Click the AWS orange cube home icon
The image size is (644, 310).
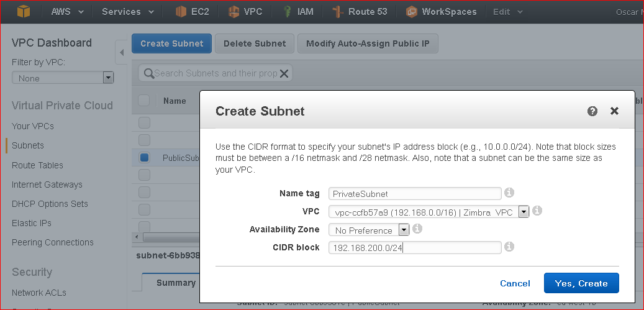[x=24, y=12]
